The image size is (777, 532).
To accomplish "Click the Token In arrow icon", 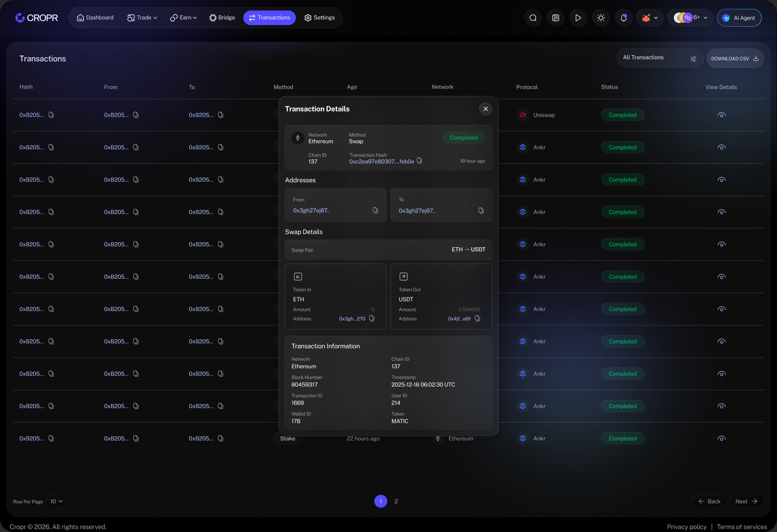I will click(x=298, y=277).
